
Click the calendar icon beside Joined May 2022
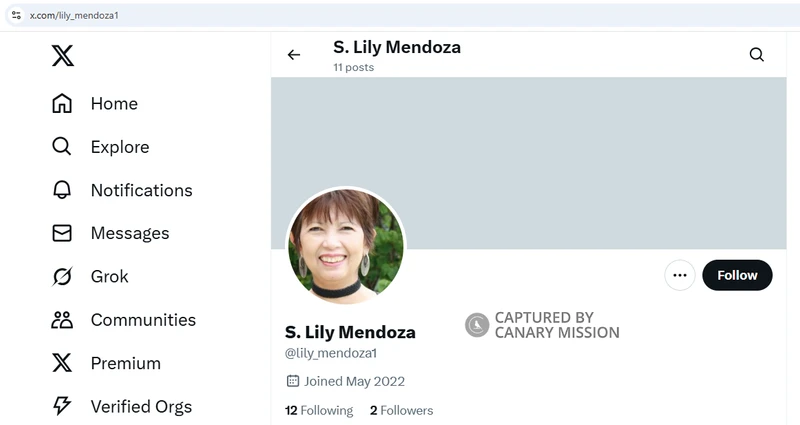coord(293,381)
